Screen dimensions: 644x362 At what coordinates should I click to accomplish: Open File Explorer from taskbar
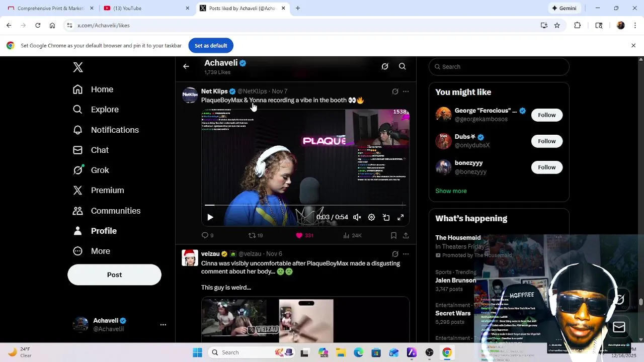341,352
